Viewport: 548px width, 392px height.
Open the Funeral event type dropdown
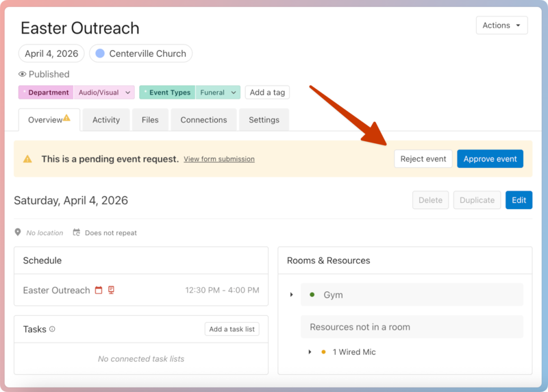233,93
